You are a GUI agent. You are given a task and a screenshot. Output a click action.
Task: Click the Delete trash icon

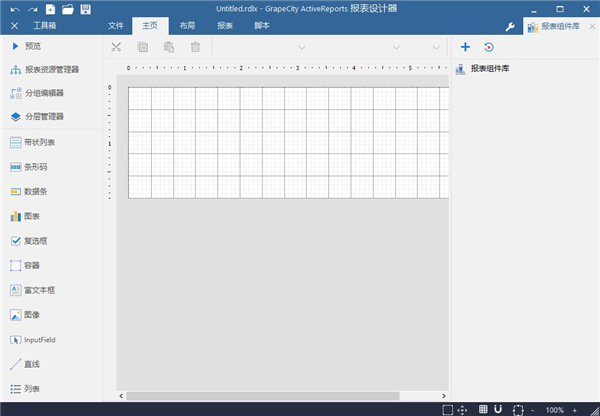pyautogui.click(x=195, y=47)
